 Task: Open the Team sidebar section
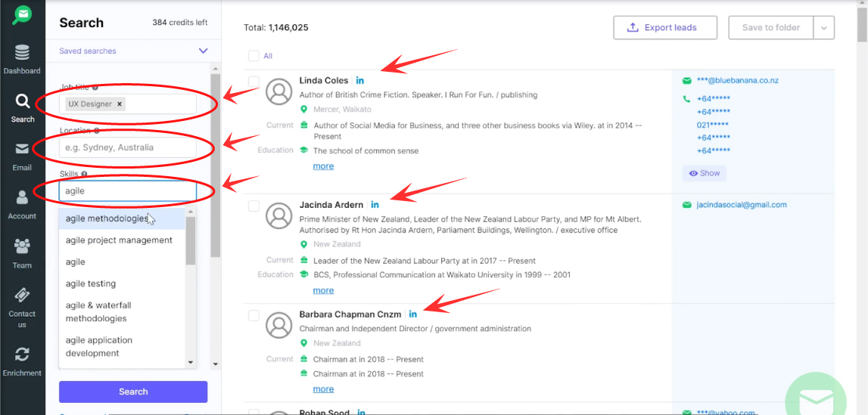22,254
